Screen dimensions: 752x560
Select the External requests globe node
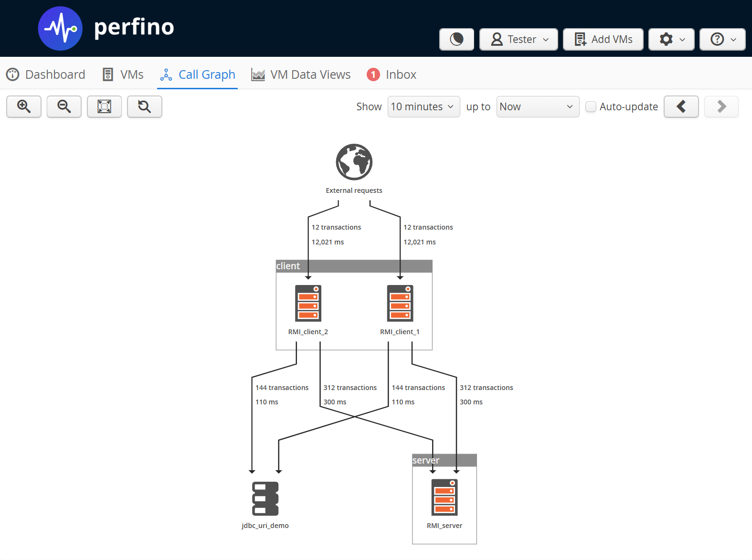[x=354, y=162]
